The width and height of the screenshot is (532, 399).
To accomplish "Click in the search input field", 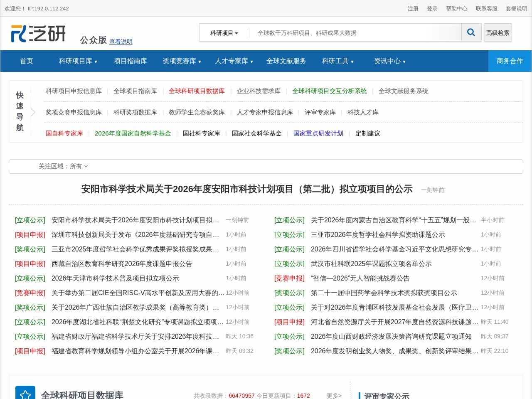I will [355, 33].
